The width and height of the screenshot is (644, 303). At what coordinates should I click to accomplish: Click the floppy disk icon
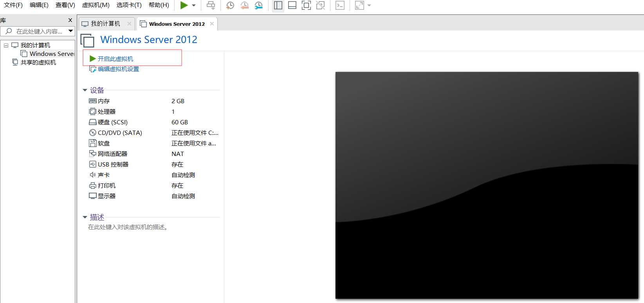pyautogui.click(x=93, y=143)
